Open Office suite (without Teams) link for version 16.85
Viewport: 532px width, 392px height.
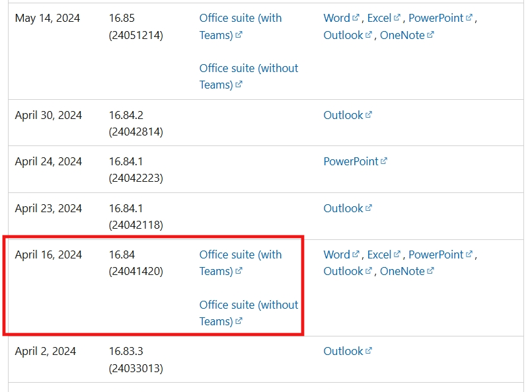[248, 77]
